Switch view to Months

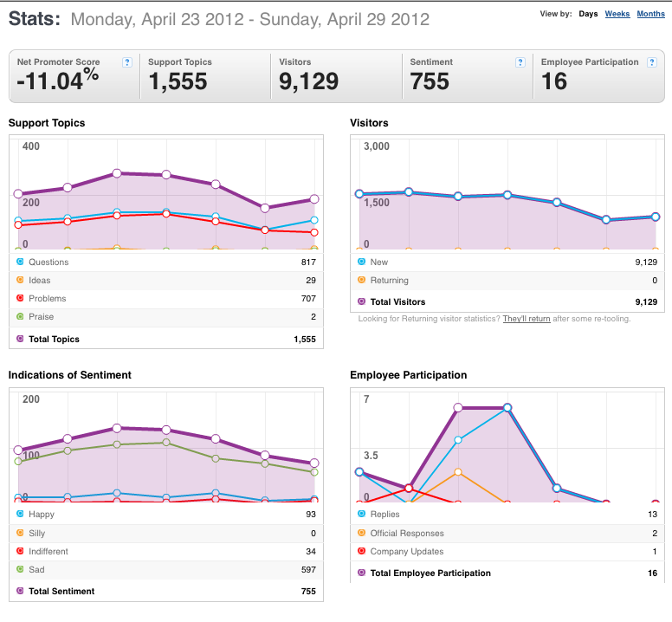point(650,14)
